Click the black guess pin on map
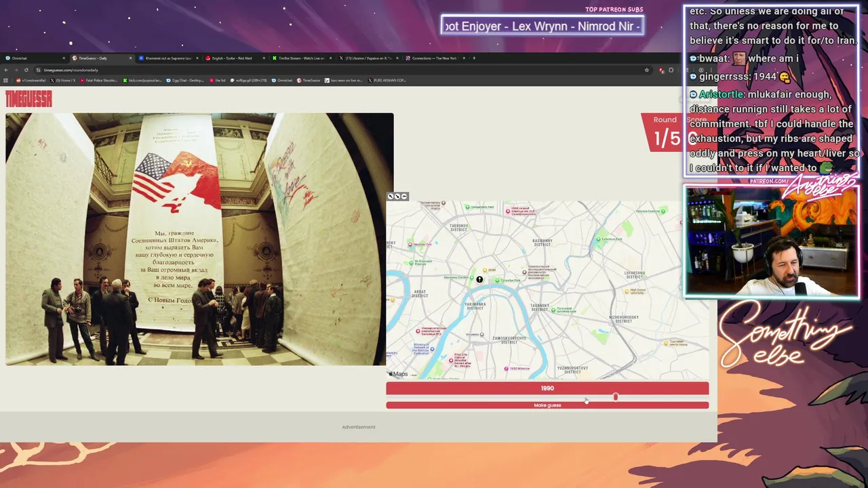Screen dimensions: 868x488 click(x=479, y=279)
